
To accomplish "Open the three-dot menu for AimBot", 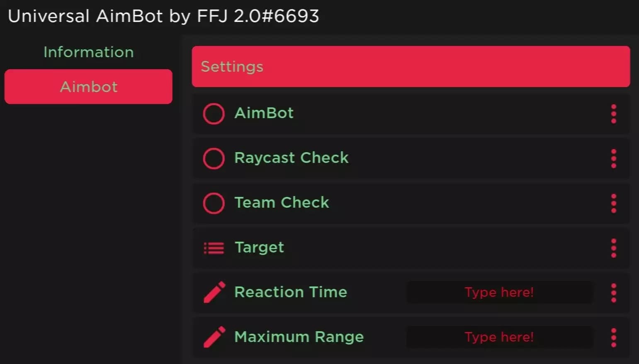I will coord(613,114).
